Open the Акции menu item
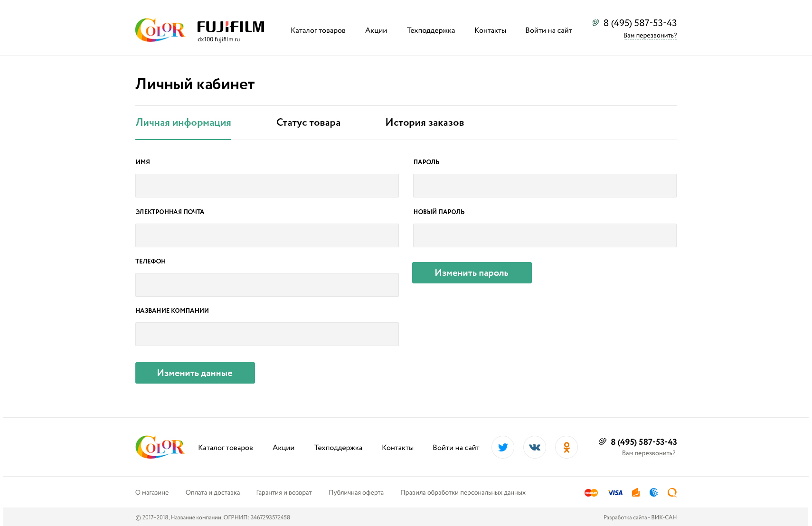812x526 pixels. [x=376, y=30]
